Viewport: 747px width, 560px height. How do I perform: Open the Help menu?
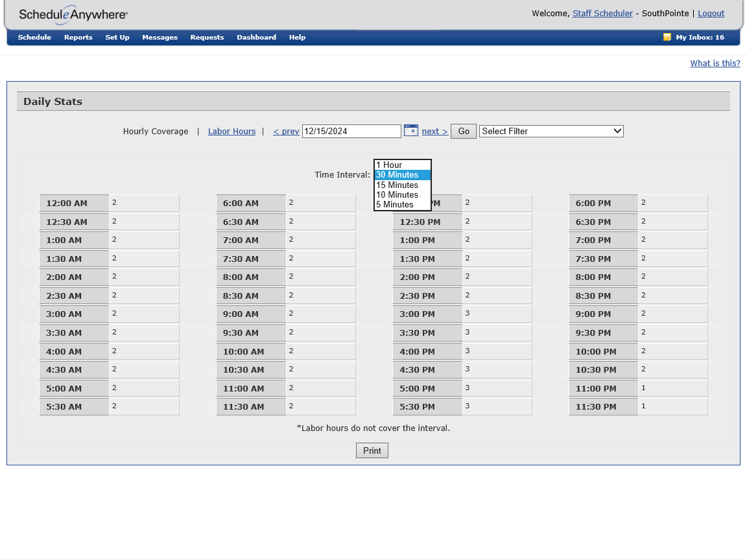(x=297, y=37)
